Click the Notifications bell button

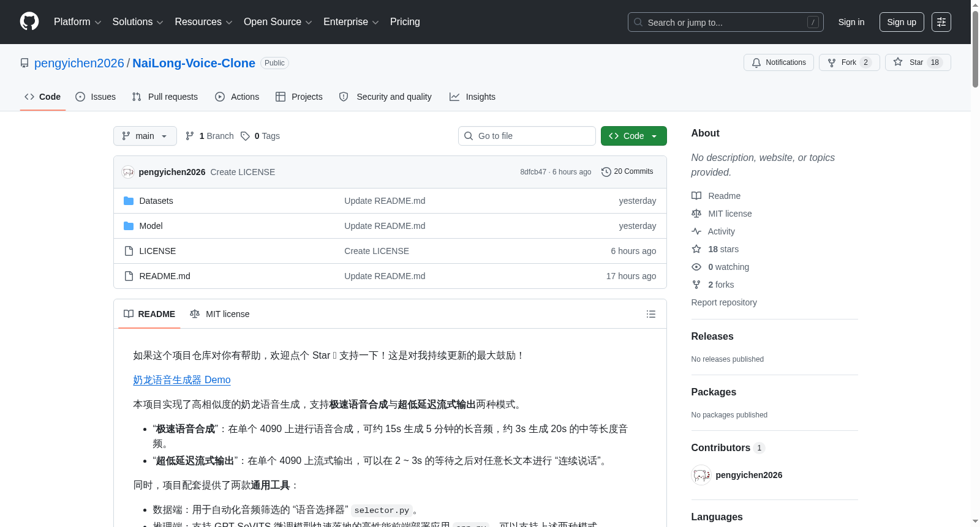pos(778,62)
